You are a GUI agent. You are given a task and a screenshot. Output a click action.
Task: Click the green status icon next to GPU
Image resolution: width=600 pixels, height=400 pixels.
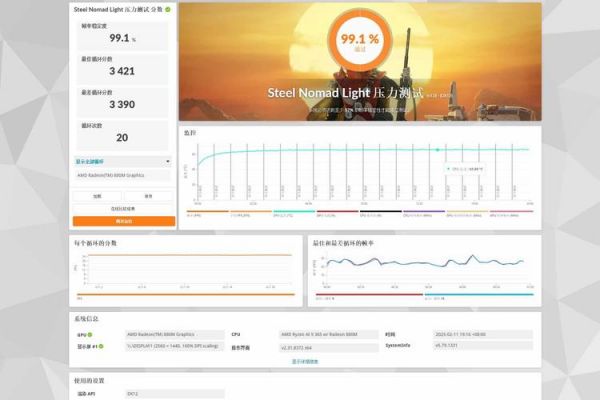tap(90, 335)
